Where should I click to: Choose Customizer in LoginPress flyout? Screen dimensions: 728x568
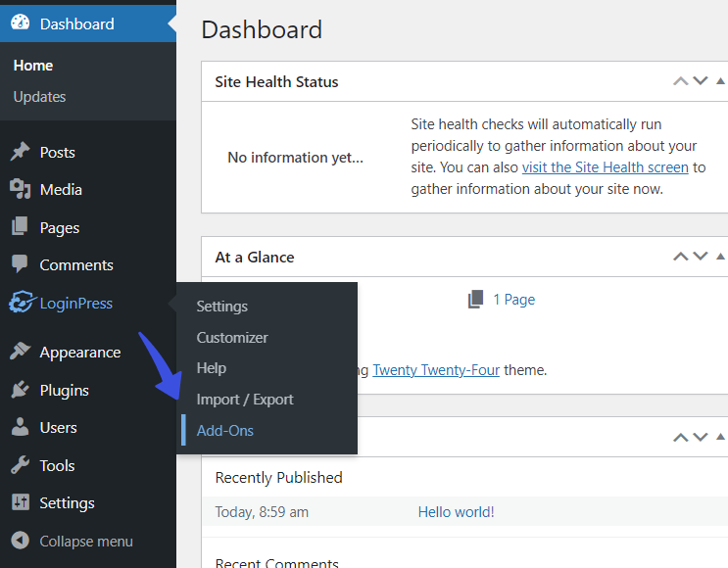pyautogui.click(x=232, y=337)
